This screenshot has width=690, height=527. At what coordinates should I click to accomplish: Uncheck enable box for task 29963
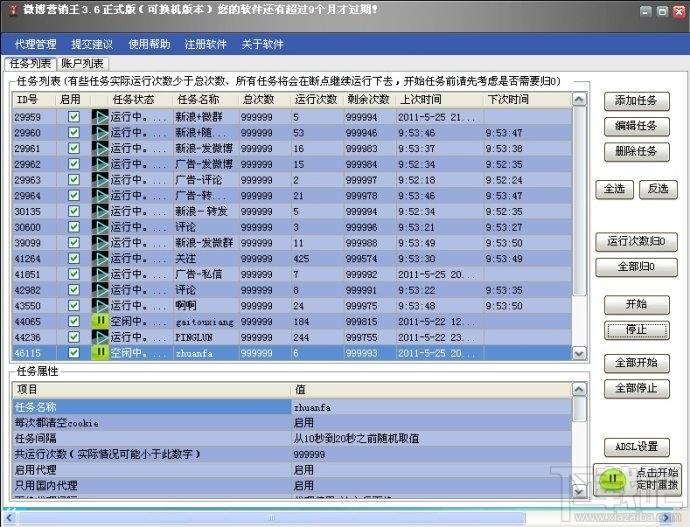pos(74,179)
